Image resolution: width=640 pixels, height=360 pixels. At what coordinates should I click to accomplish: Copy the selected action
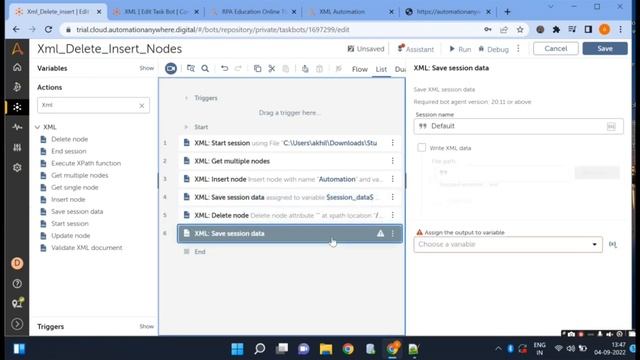point(257,69)
